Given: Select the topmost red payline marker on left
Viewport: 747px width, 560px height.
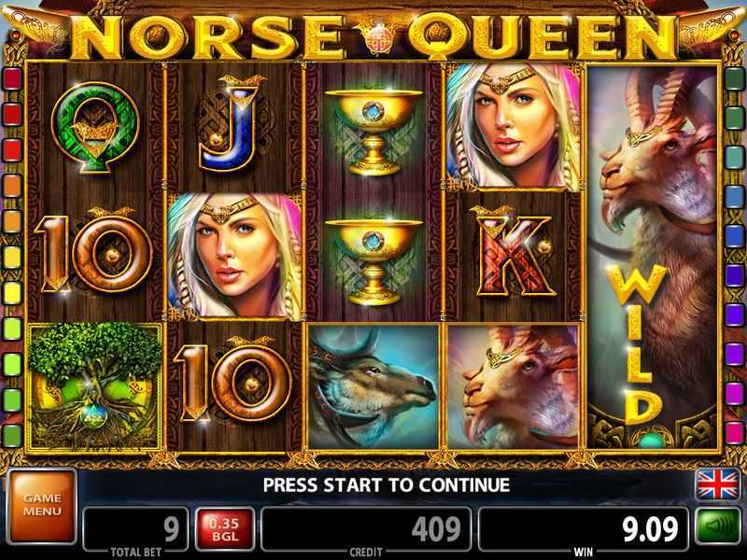Looking at the screenshot, I should click(x=13, y=78).
